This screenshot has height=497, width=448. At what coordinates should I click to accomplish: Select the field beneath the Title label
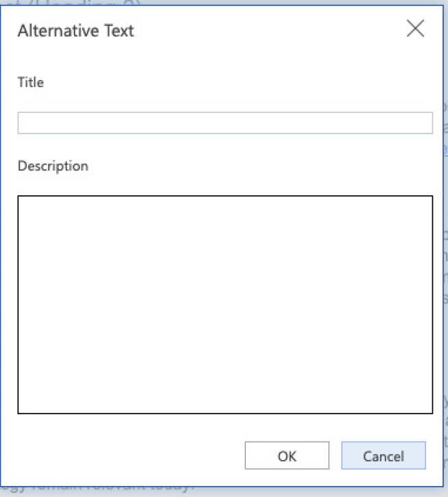225,123
